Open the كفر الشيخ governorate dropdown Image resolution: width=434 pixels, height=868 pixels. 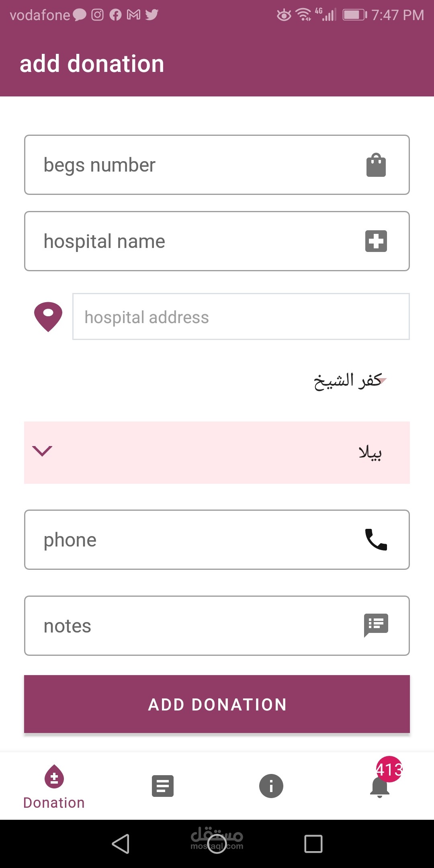348,381
